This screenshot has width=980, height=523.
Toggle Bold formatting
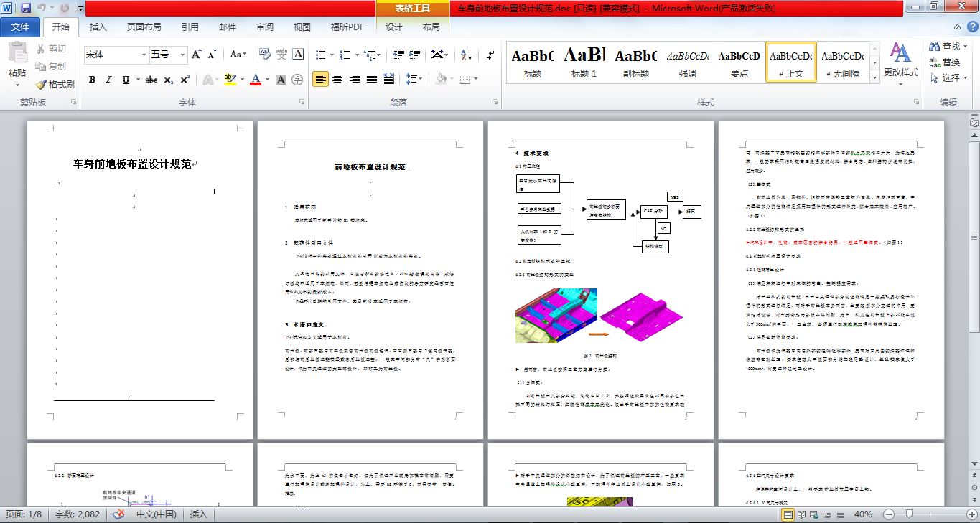coord(92,80)
